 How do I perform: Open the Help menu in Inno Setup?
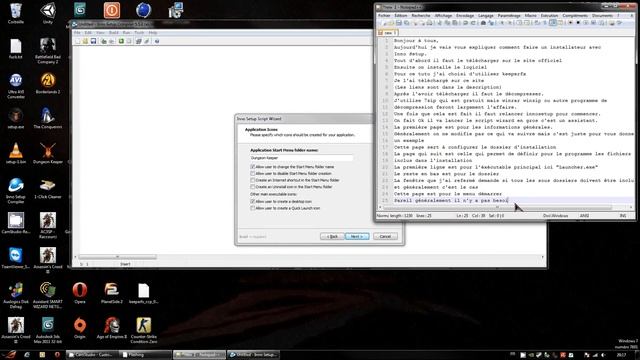click(x=153, y=33)
